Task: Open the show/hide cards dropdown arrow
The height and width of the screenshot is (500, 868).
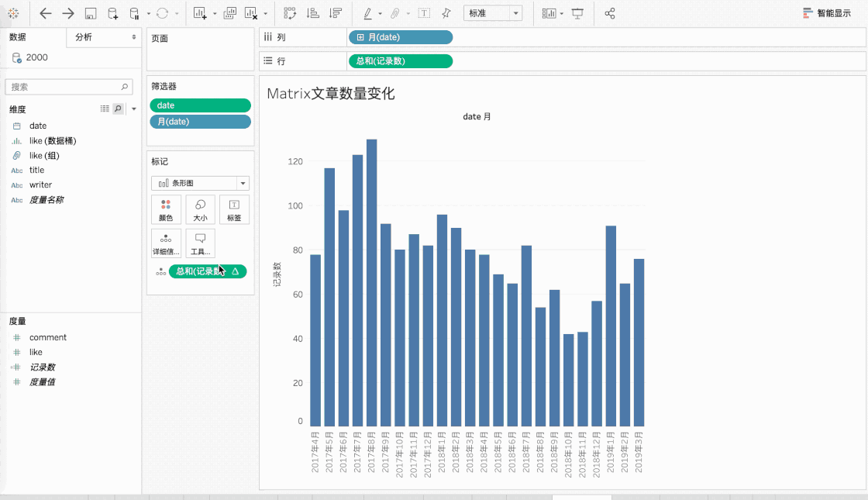Action: (562, 14)
